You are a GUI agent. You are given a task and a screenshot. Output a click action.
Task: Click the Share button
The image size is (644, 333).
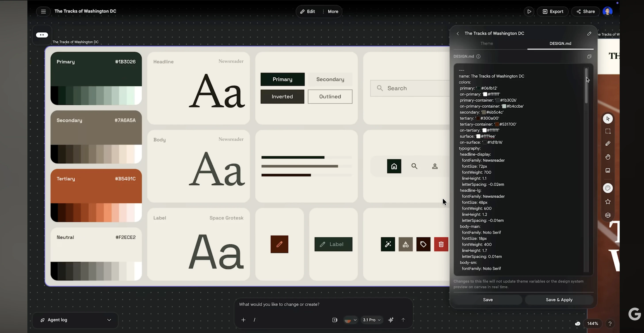point(585,11)
